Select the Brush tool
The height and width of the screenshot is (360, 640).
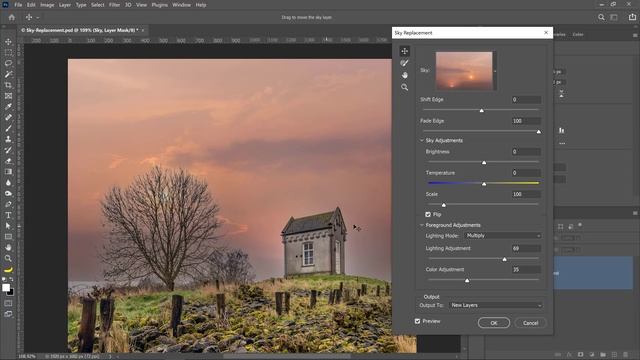[8, 129]
